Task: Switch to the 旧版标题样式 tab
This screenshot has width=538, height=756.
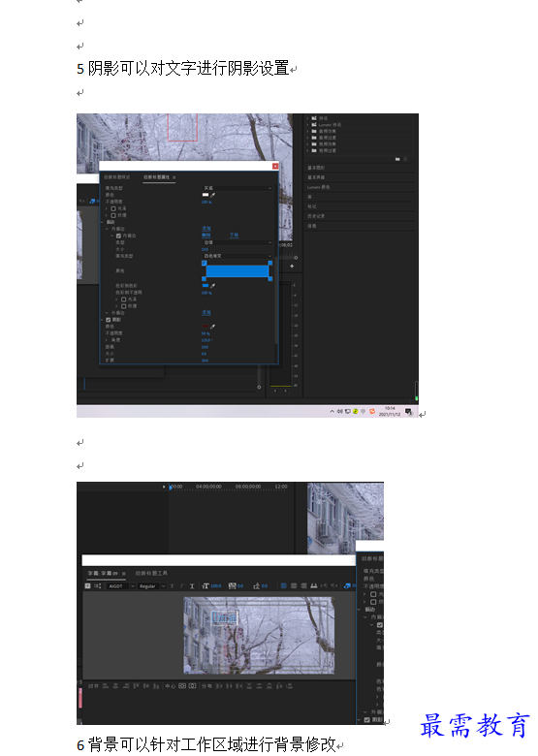Action: click(117, 177)
